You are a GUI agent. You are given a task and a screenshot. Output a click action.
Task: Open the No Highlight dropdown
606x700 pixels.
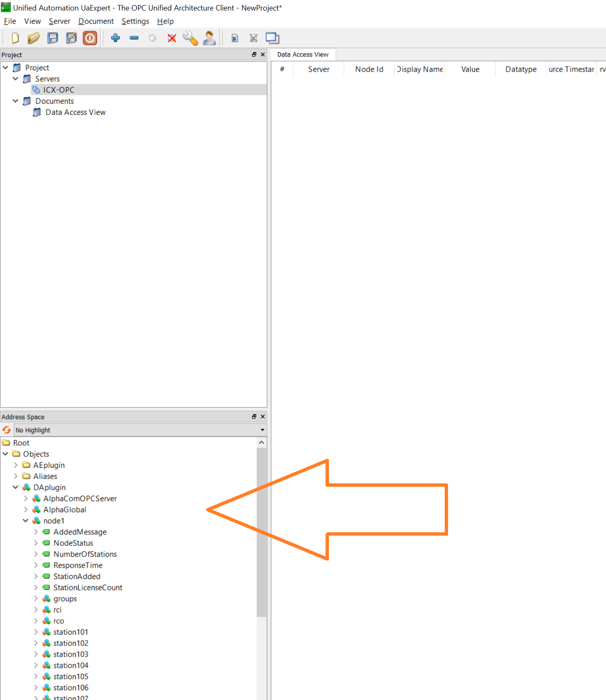(x=140, y=430)
